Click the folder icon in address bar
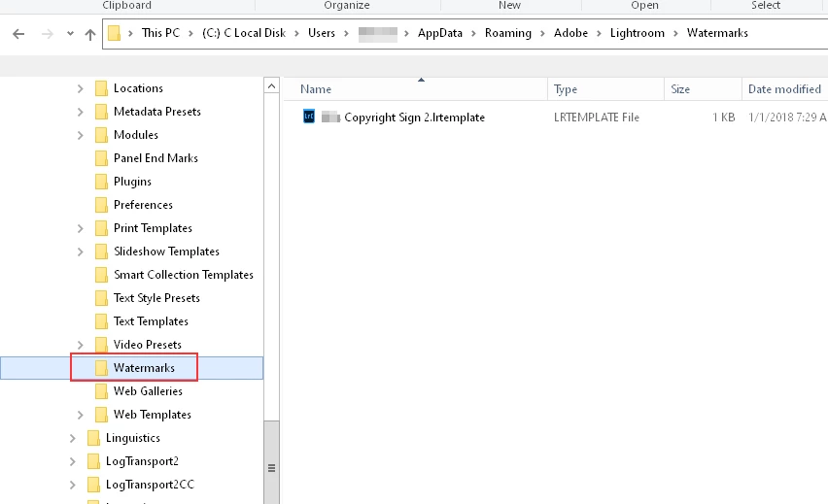Viewport: 828px width, 504px height. point(114,33)
